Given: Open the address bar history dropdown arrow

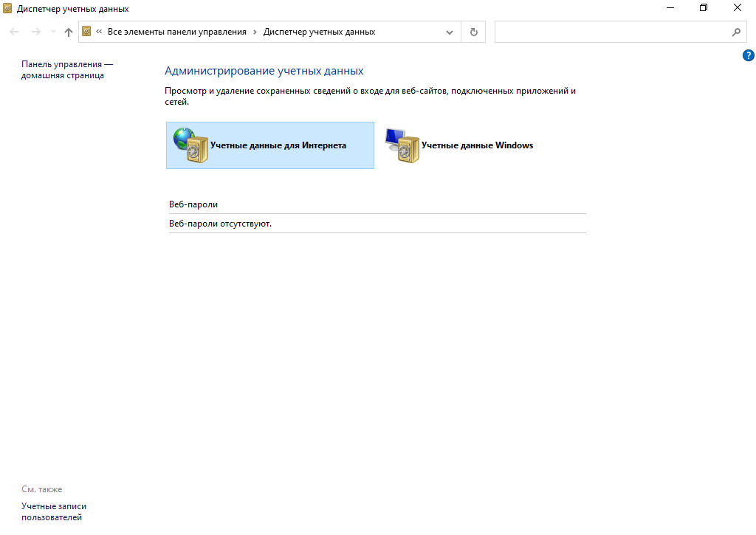Looking at the screenshot, I should point(450,32).
